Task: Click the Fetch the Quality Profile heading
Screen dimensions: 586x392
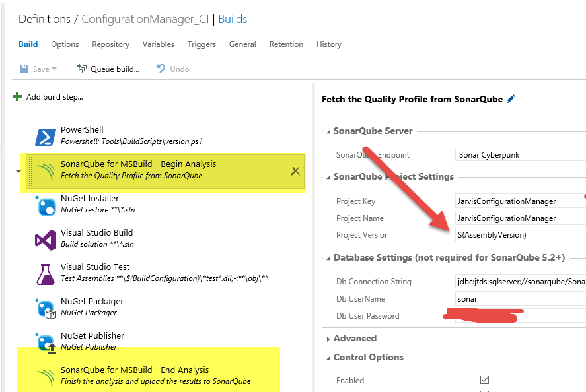Action: click(412, 99)
